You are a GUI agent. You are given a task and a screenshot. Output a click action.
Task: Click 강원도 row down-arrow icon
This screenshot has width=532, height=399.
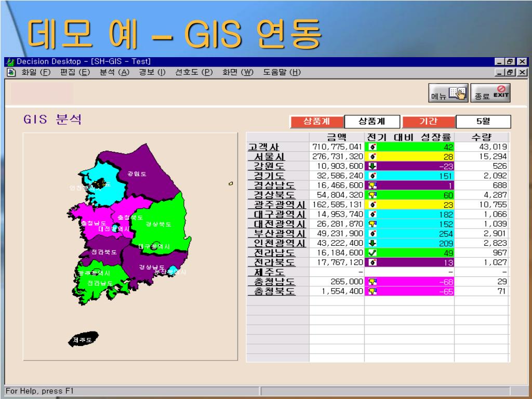tap(373, 166)
